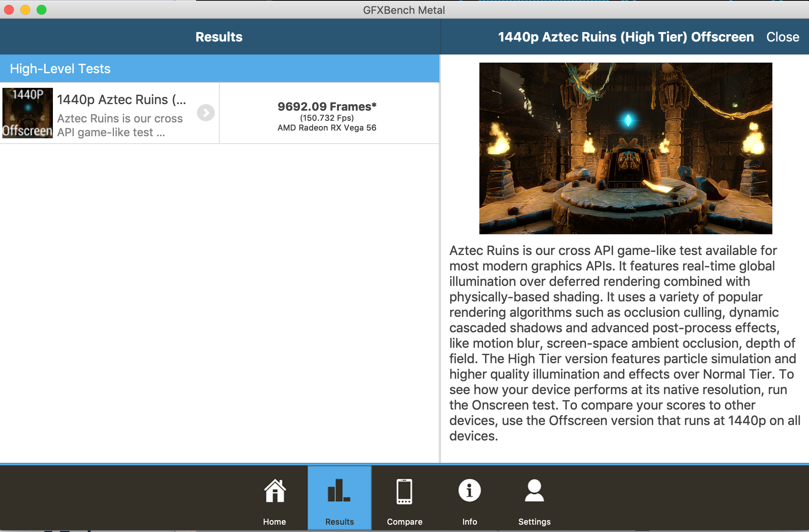This screenshot has height=532, width=809.
Task: Click the Results panel header
Action: (219, 37)
